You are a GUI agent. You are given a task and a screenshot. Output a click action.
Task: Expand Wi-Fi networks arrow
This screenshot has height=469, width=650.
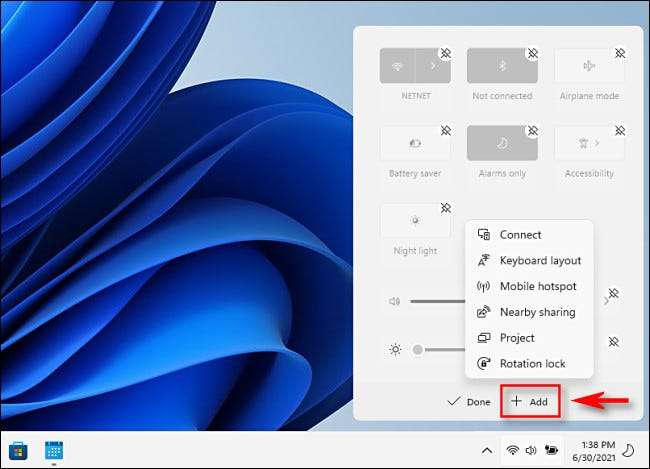click(433, 66)
